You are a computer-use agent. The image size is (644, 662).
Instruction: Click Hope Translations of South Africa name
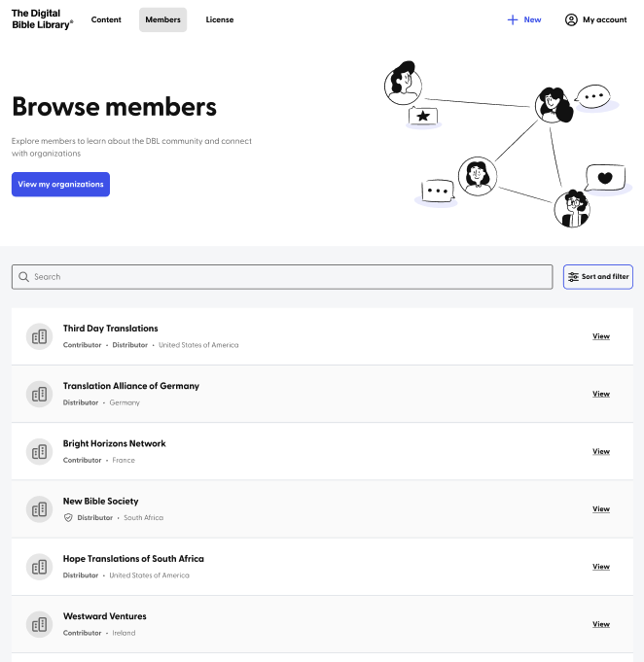click(x=133, y=559)
